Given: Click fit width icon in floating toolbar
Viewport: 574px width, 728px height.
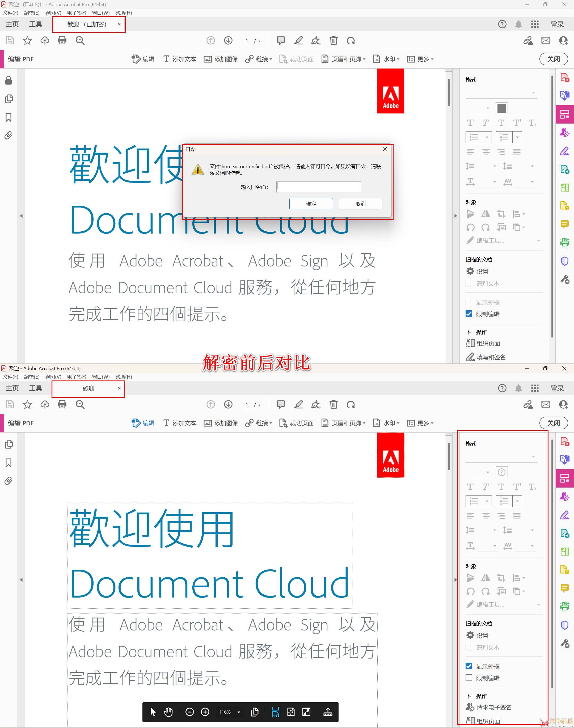Looking at the screenshot, I should pos(275,712).
